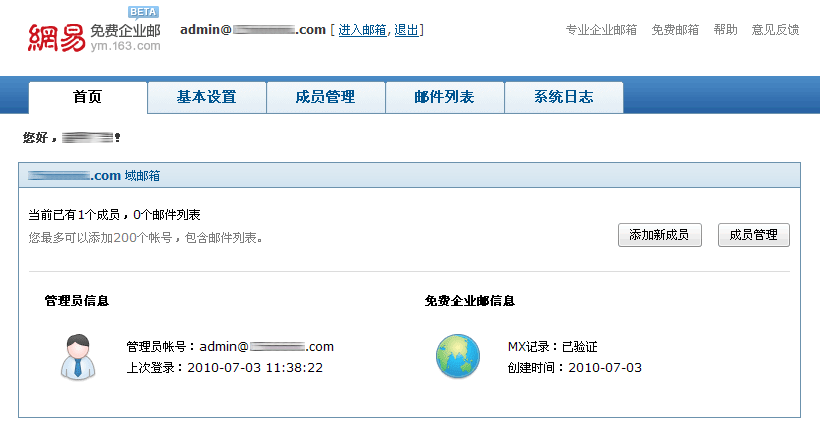
Task: Select the 首页 tab
Action: (88, 97)
